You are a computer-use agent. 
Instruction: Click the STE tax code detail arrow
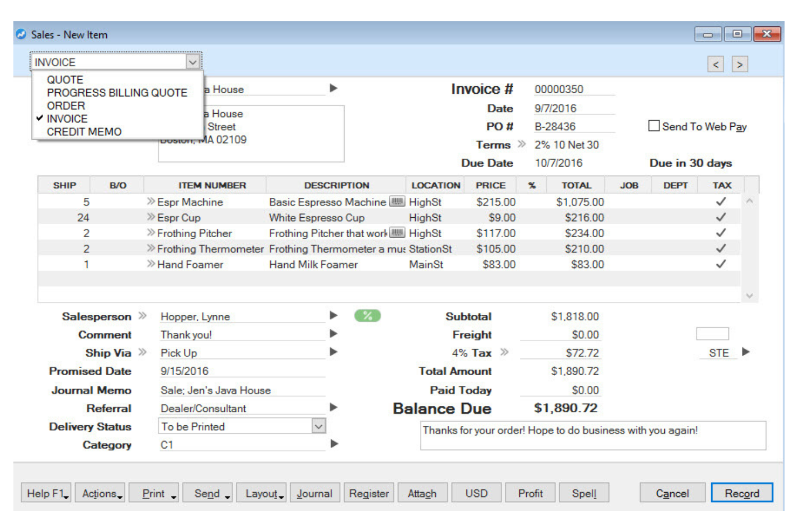(x=746, y=353)
